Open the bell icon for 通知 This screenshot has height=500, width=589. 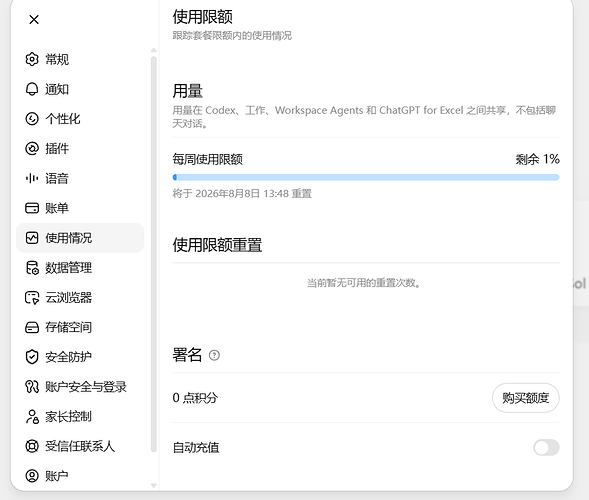click(32, 89)
